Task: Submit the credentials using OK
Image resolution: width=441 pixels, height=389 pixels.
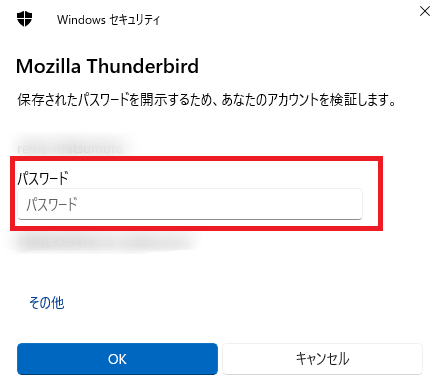Action: 117,359
